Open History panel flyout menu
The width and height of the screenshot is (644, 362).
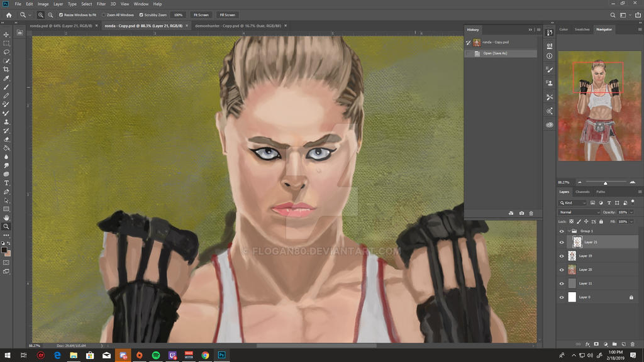[538, 30]
